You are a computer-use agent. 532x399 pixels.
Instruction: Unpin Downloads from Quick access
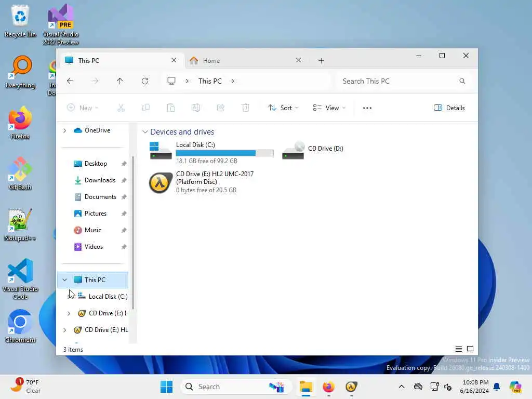(x=124, y=180)
